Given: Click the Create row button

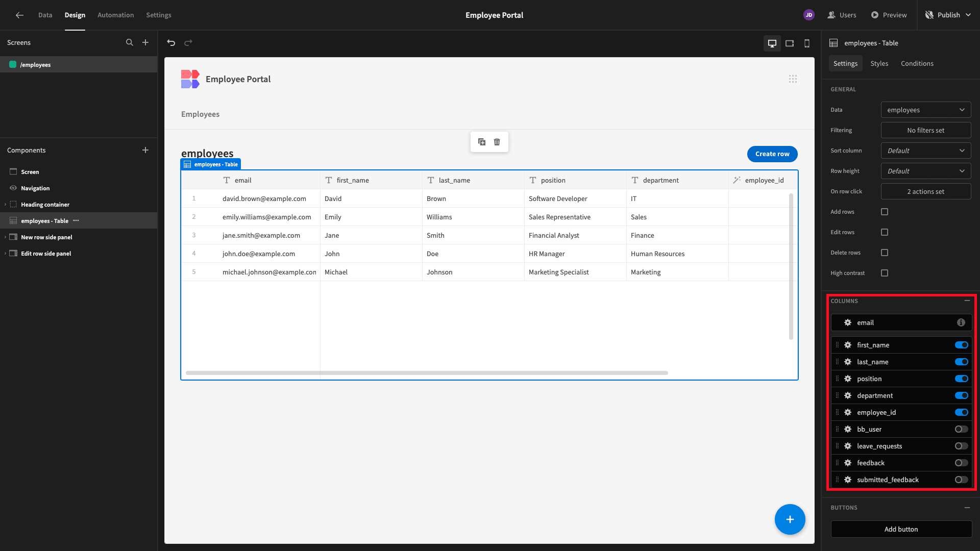Looking at the screenshot, I should (772, 154).
